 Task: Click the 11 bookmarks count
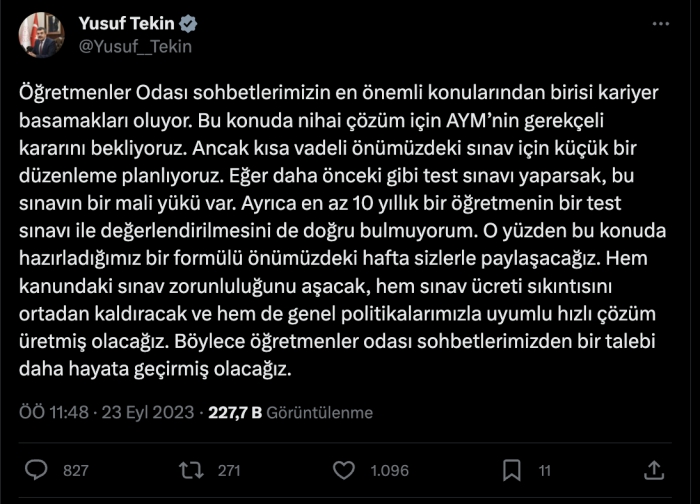pos(545,471)
